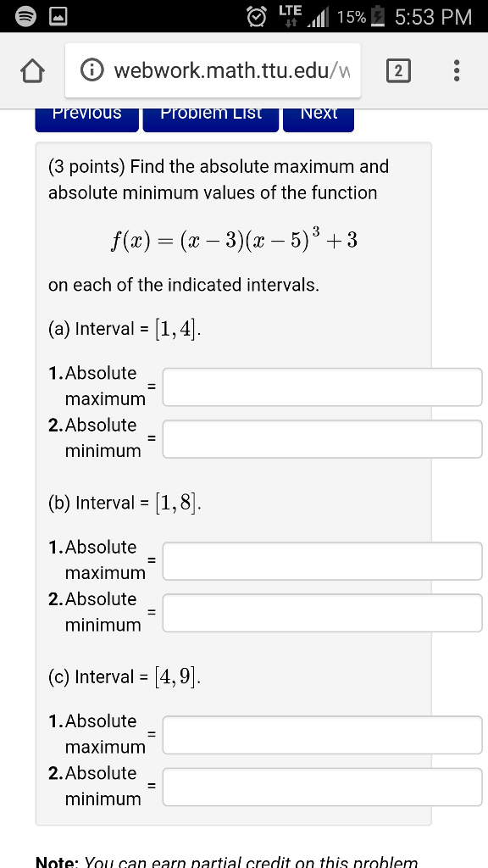488x868 pixels.
Task: Advance to the Next problem
Action: [319, 116]
